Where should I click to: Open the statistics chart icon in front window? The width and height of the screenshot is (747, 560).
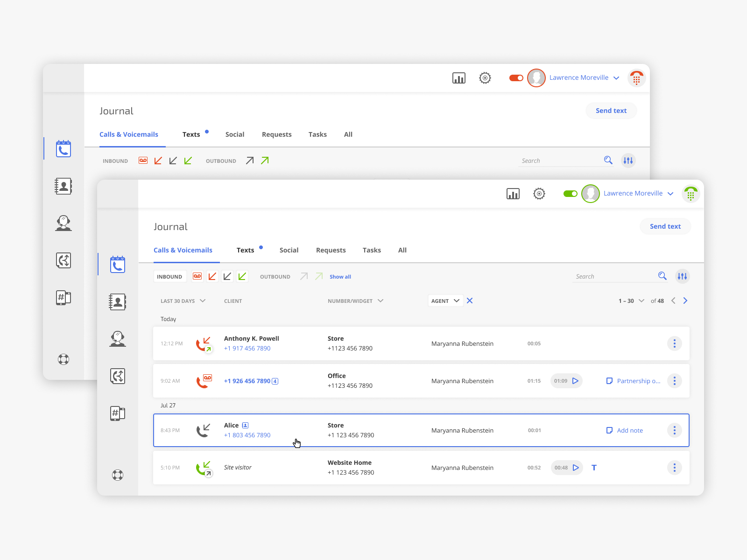click(513, 194)
